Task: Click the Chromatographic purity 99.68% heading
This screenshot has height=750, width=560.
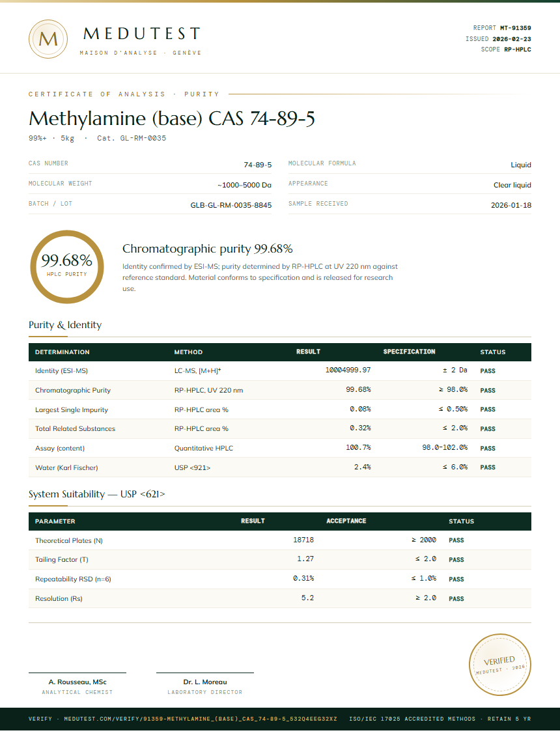Action: point(207,249)
